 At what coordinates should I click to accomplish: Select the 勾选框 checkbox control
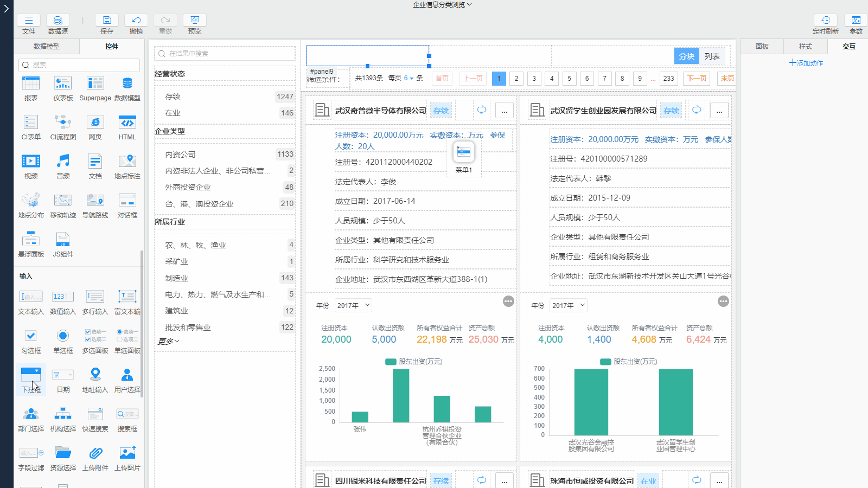pos(31,336)
